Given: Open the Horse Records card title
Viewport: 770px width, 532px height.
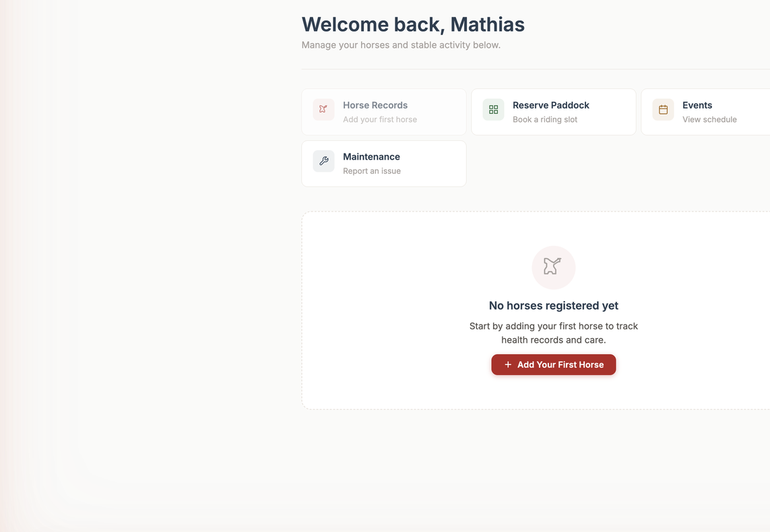Looking at the screenshot, I should point(375,105).
